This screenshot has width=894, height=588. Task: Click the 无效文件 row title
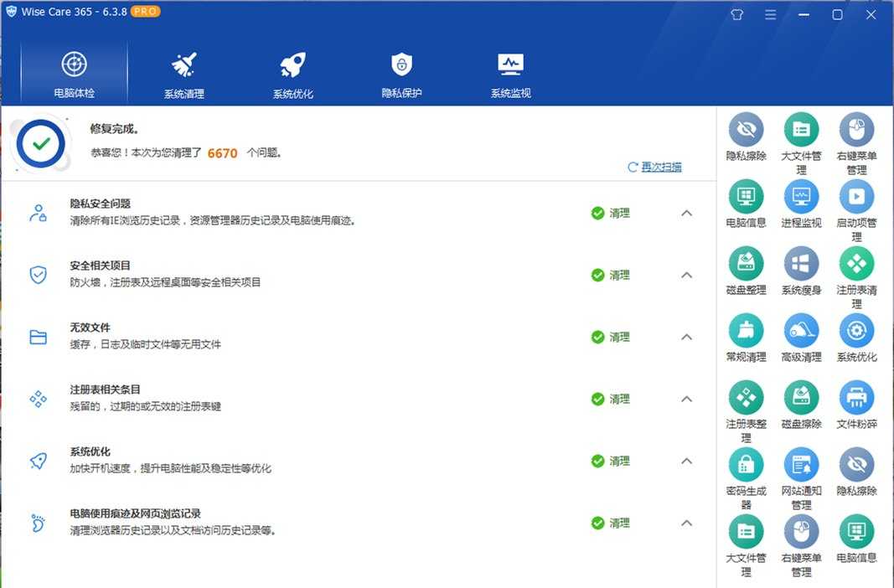(x=90, y=327)
